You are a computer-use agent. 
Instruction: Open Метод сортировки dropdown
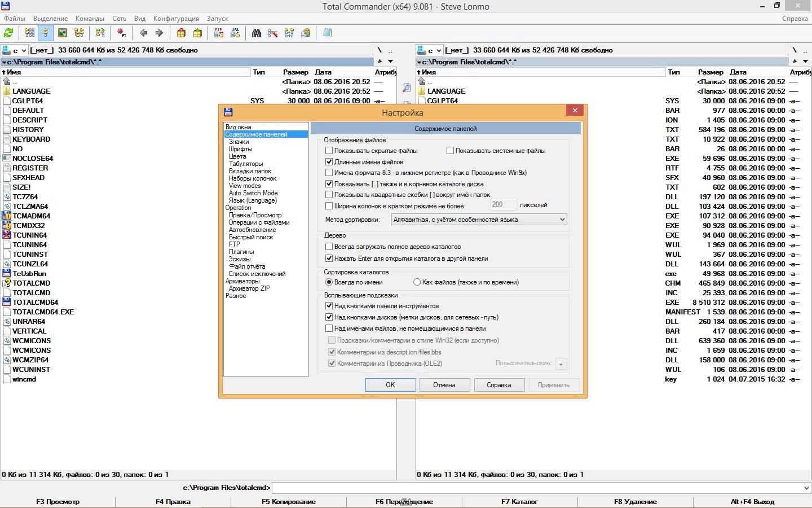(479, 220)
